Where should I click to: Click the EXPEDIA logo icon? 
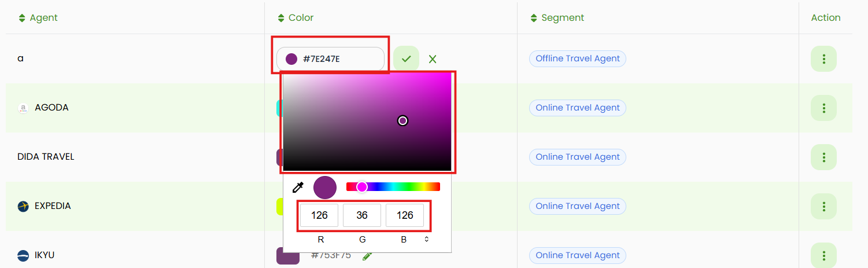(23, 206)
